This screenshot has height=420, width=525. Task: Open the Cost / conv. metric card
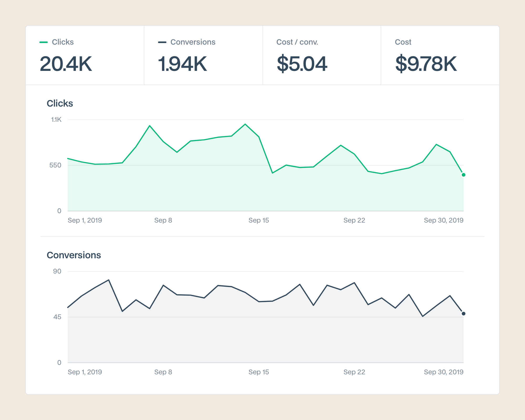tap(322, 55)
